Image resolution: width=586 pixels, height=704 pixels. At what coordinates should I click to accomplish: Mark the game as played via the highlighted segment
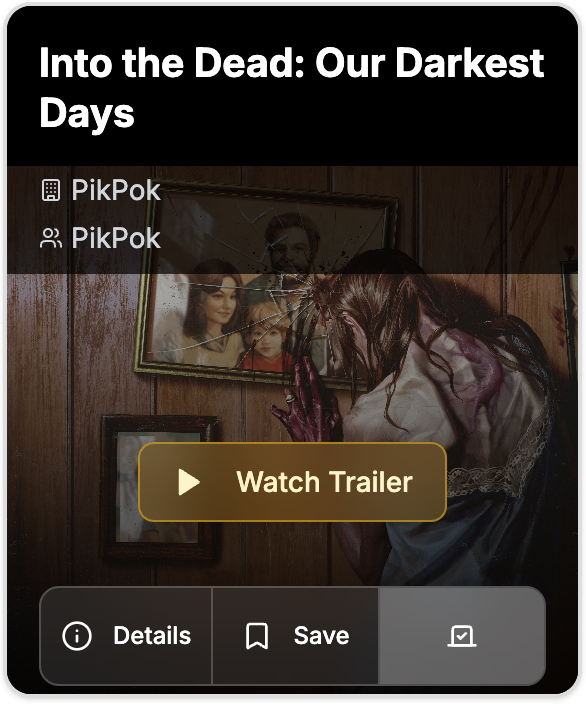point(462,636)
